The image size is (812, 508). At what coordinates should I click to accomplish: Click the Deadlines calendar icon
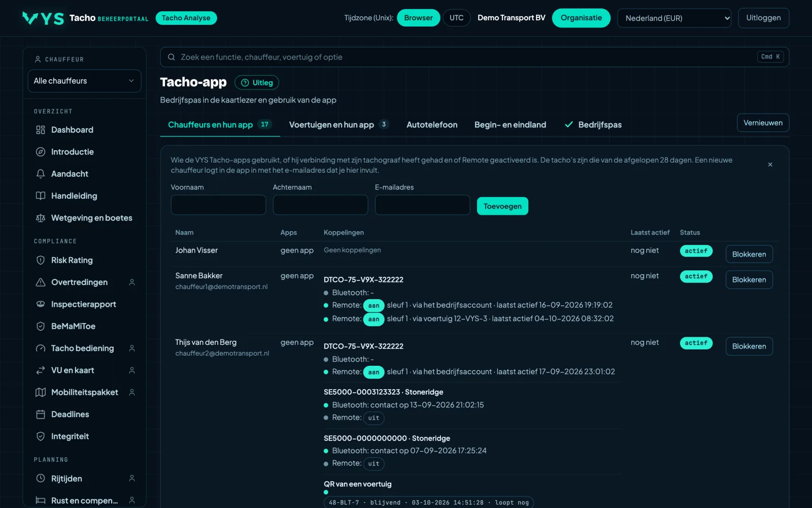tap(41, 415)
